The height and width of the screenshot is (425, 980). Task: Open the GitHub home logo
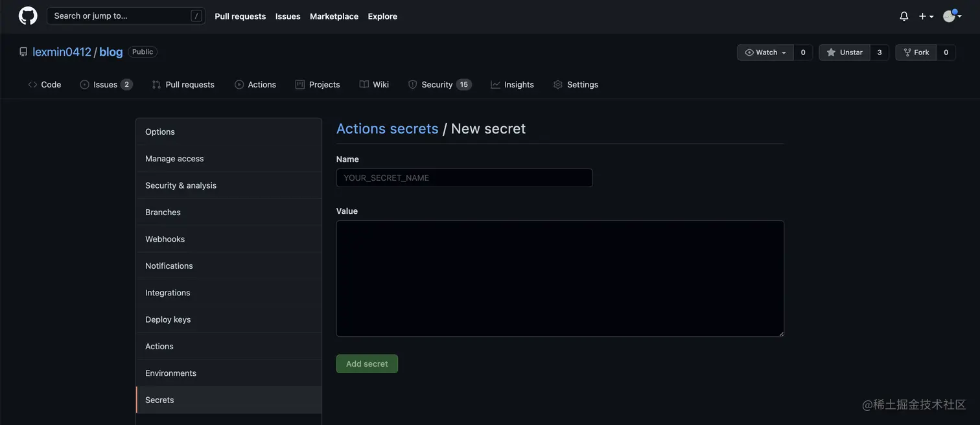click(28, 16)
